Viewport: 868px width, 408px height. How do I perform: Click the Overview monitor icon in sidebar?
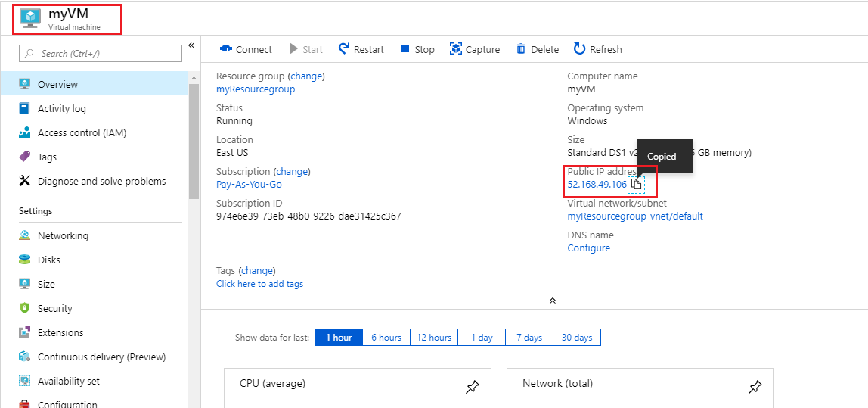(24, 84)
